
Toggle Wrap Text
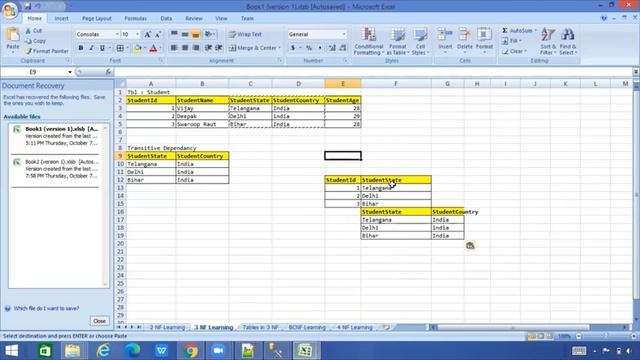(245, 34)
